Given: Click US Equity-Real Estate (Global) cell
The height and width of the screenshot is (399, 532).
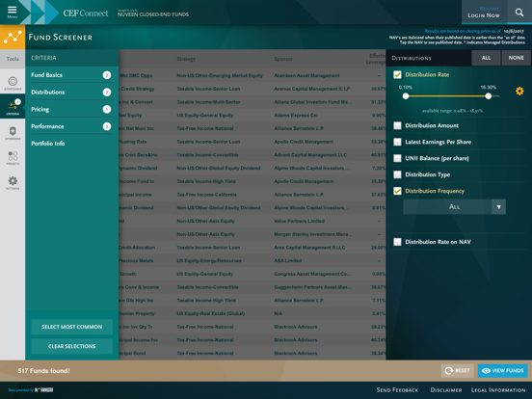Looking at the screenshot, I should point(211,313).
